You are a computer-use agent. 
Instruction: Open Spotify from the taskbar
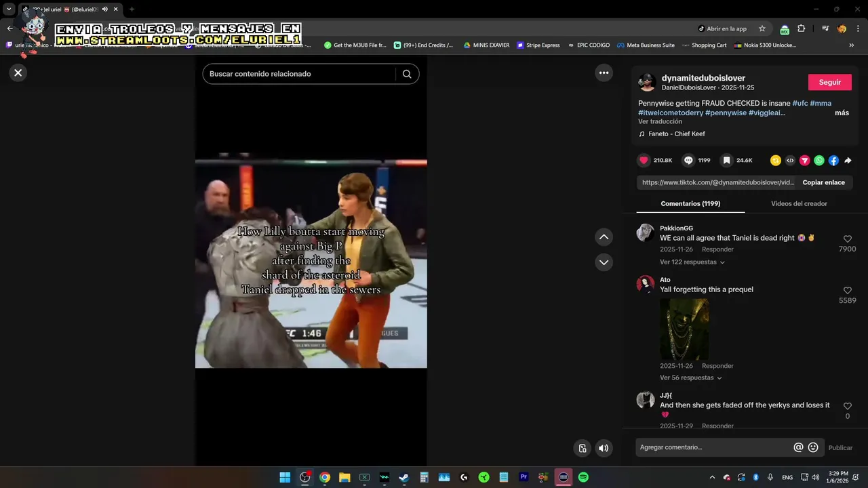point(583,477)
